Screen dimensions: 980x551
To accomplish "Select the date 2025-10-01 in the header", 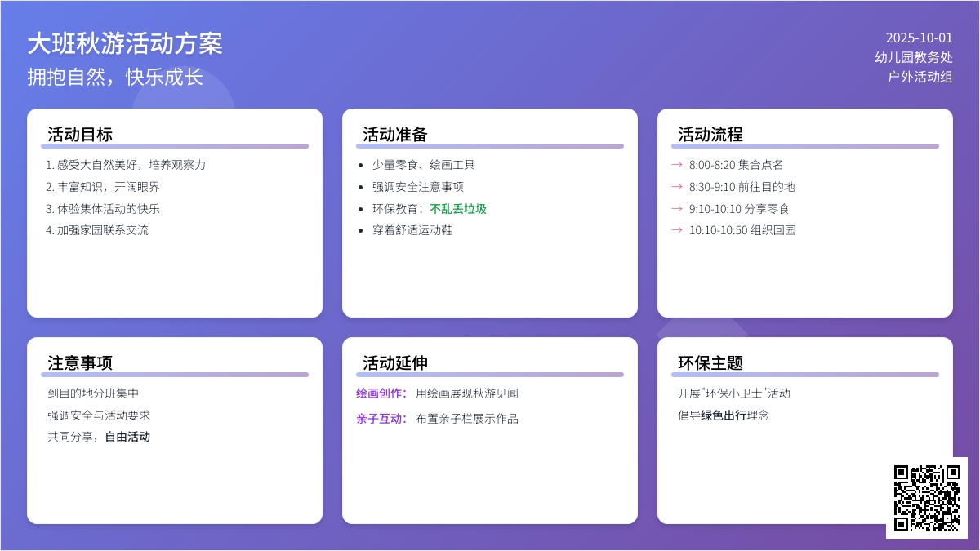I will (x=919, y=38).
